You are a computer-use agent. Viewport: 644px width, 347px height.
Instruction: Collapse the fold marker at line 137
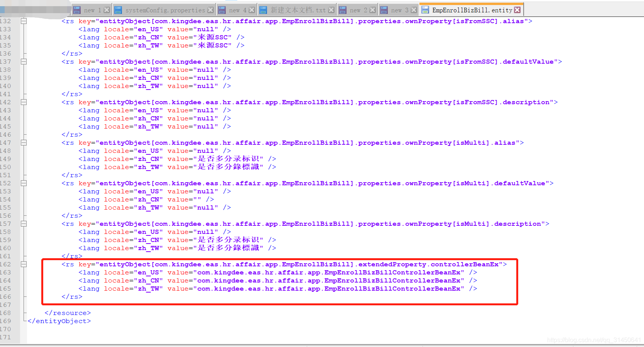(x=24, y=62)
